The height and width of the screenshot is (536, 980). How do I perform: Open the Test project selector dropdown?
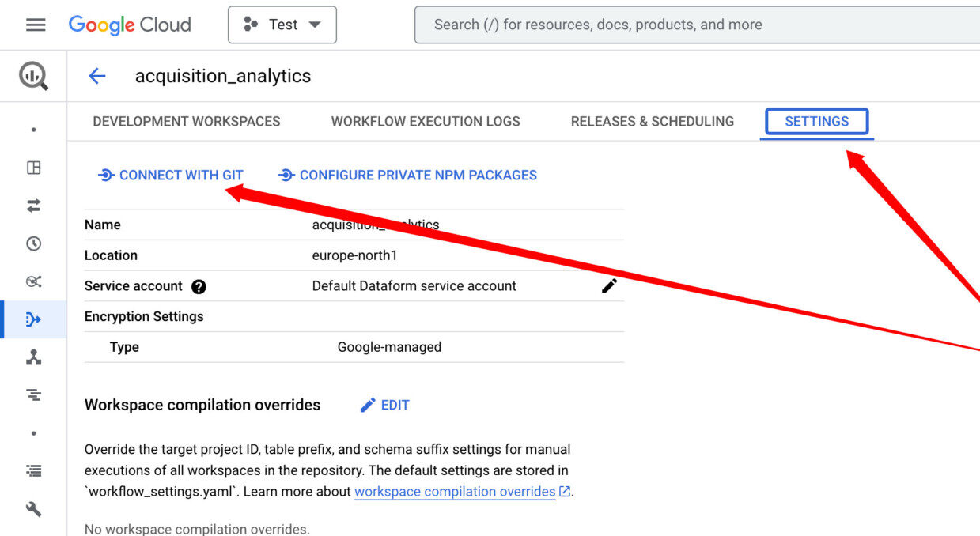tap(282, 25)
